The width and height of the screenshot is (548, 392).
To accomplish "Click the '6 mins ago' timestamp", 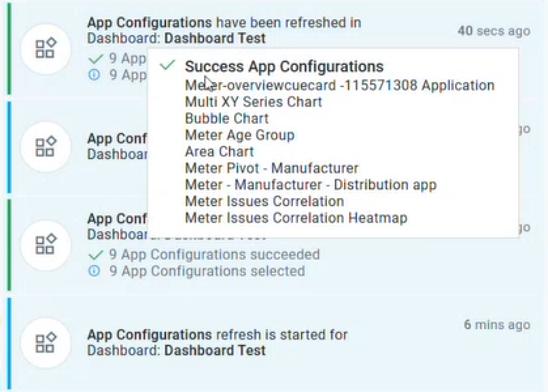I will tap(497, 325).
